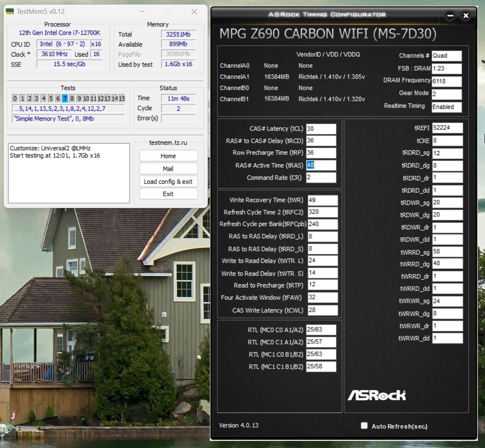Click the 12th Gen Intel Core i7-12700K text
Image resolution: width=485 pixels, height=448 pixels.
click(59, 33)
